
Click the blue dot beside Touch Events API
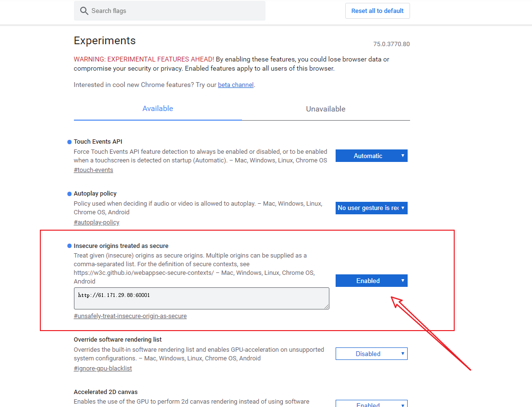[x=69, y=141]
